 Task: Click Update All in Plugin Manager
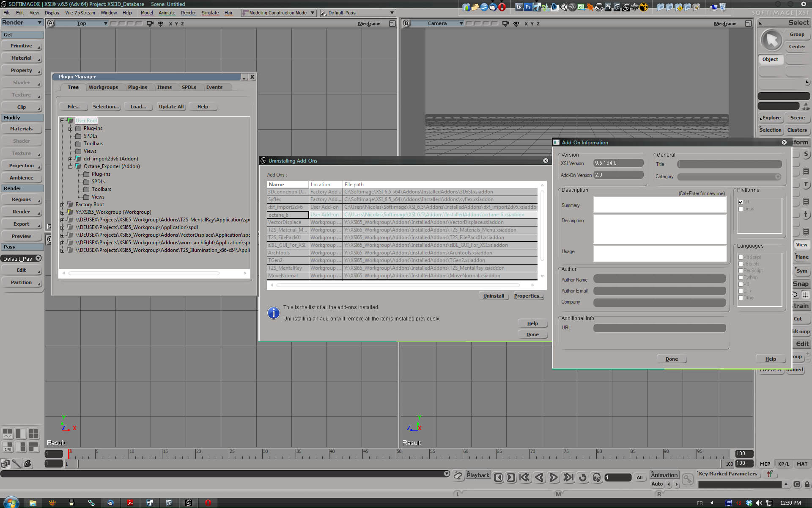(171, 107)
